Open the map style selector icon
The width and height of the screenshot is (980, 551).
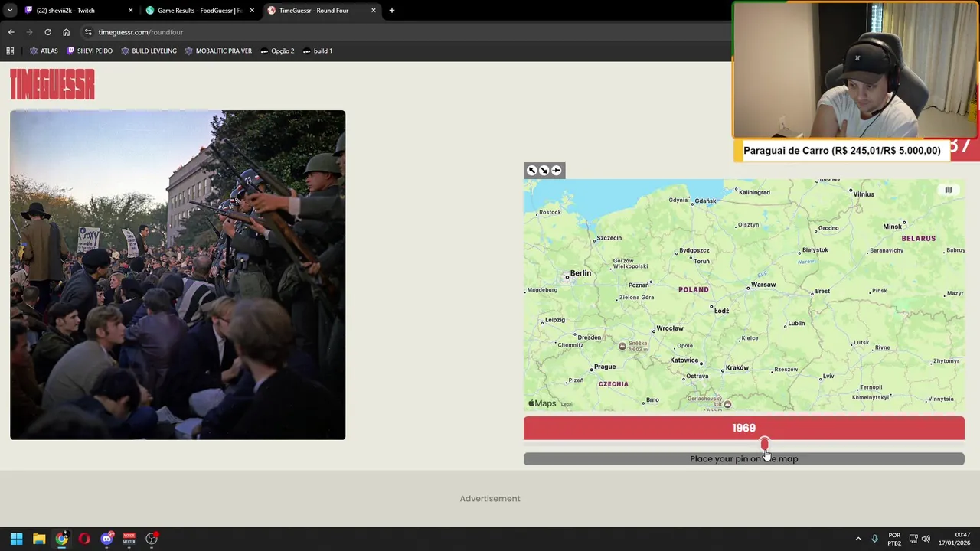[x=949, y=191]
